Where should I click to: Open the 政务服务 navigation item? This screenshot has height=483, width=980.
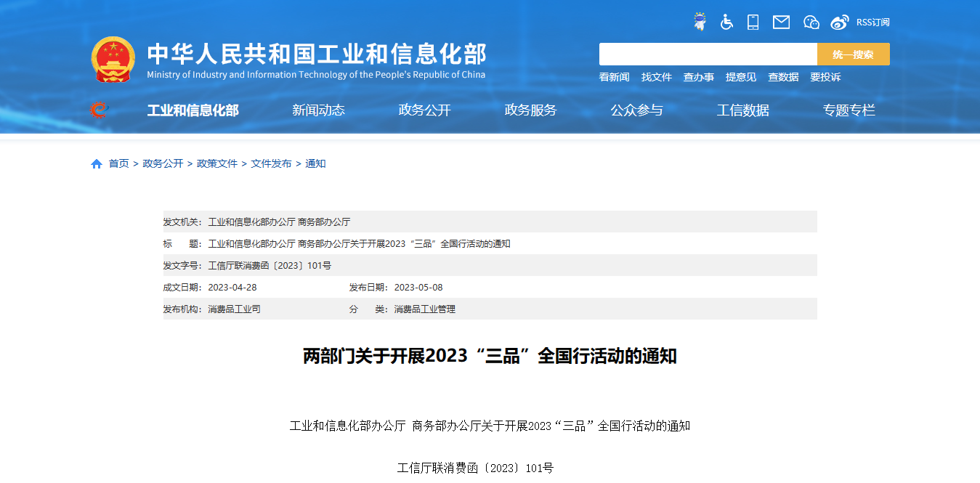point(530,110)
